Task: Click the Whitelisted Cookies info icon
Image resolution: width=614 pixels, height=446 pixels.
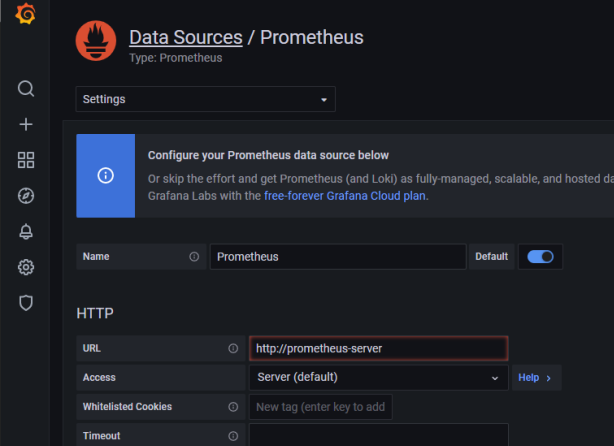Action: point(233,407)
